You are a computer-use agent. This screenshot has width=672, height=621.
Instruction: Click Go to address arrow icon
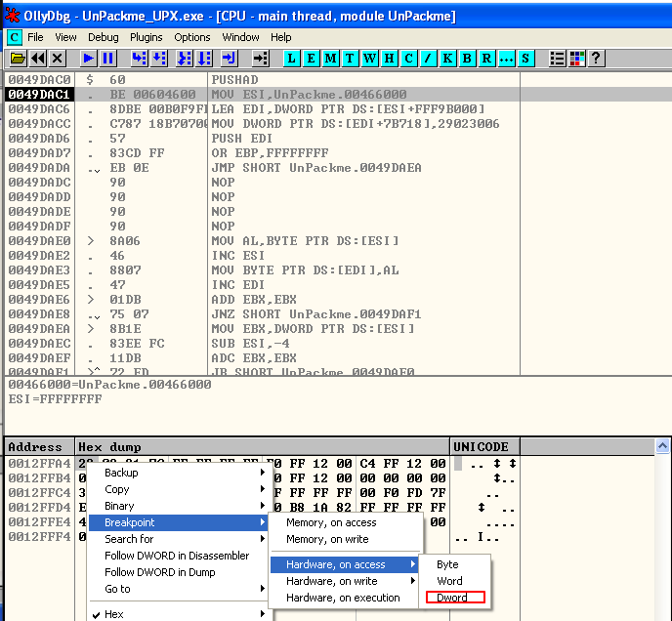[x=260, y=59]
